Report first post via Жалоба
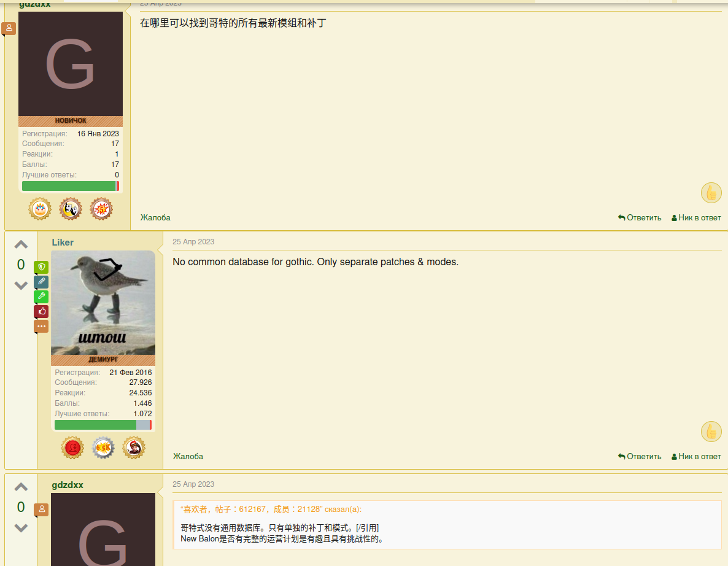This screenshot has height=566, width=728. click(155, 217)
